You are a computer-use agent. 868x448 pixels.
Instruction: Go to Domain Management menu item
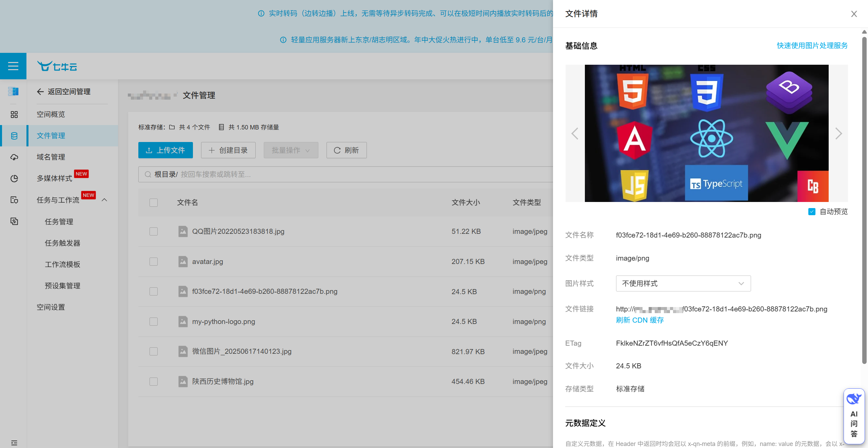coord(51,157)
